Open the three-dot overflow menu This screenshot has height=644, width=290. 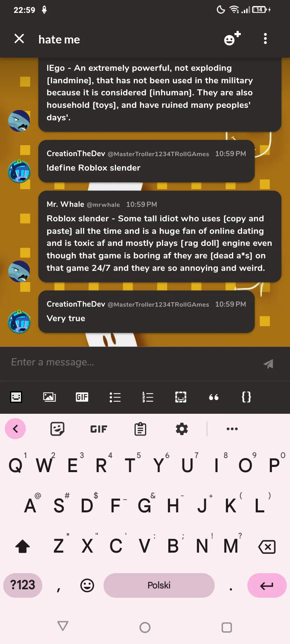coord(265,39)
